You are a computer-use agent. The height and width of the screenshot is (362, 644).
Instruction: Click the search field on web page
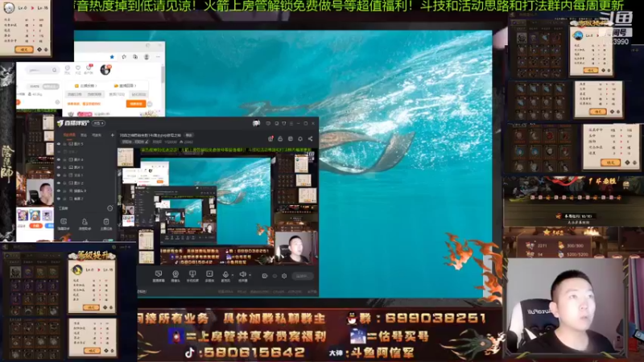43,70
